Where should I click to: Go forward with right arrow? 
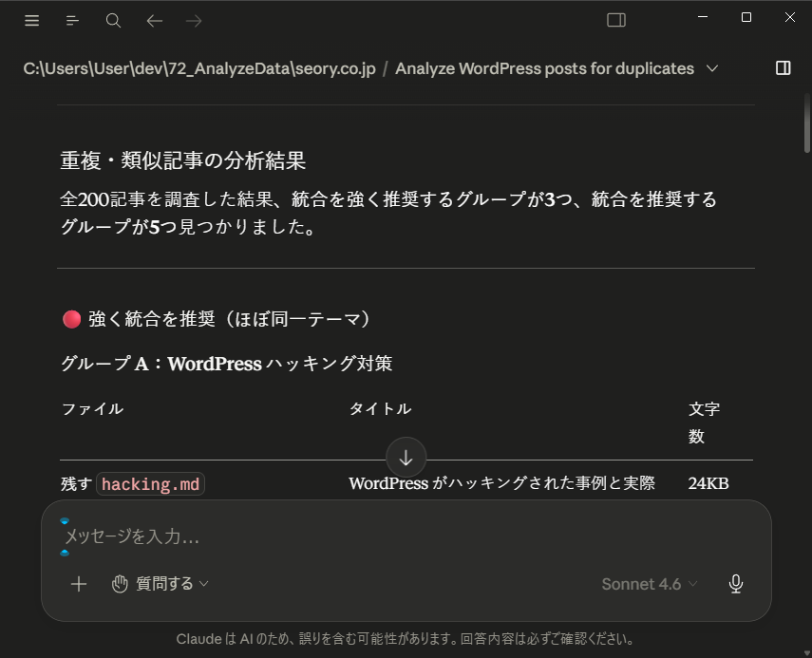click(194, 21)
